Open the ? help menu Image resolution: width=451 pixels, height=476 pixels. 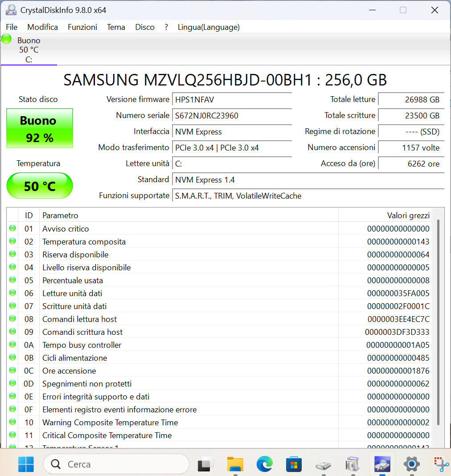click(x=166, y=27)
